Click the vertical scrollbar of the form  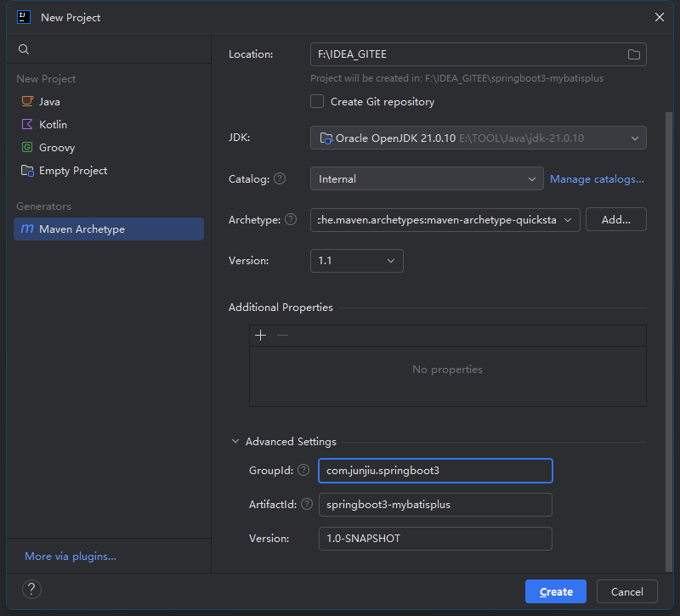tap(668, 342)
